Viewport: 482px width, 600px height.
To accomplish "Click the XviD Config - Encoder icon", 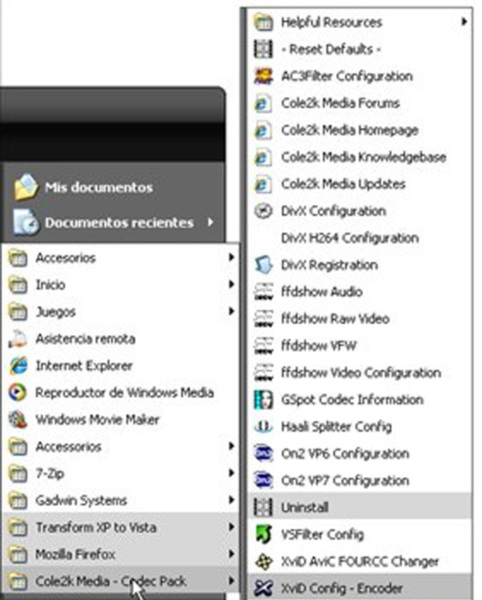I will pos(264,588).
